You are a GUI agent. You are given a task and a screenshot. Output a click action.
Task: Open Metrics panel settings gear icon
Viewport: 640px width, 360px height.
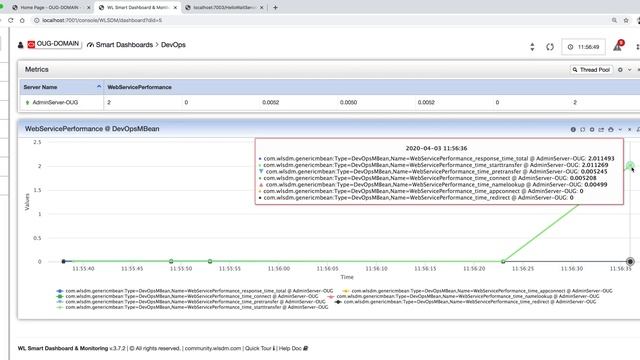620,70
